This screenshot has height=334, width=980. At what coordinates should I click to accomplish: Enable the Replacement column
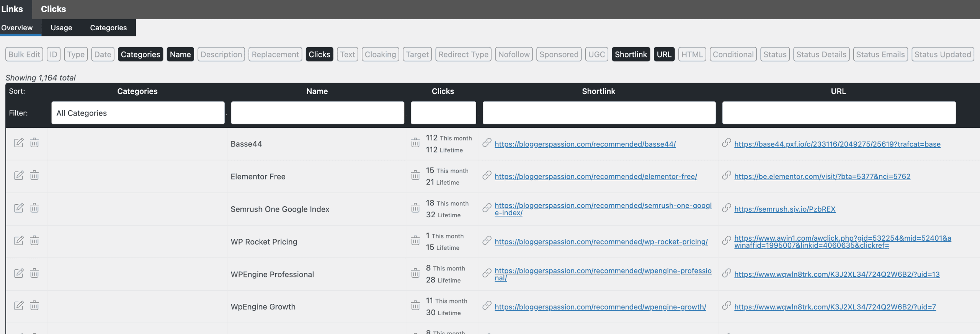coord(275,54)
